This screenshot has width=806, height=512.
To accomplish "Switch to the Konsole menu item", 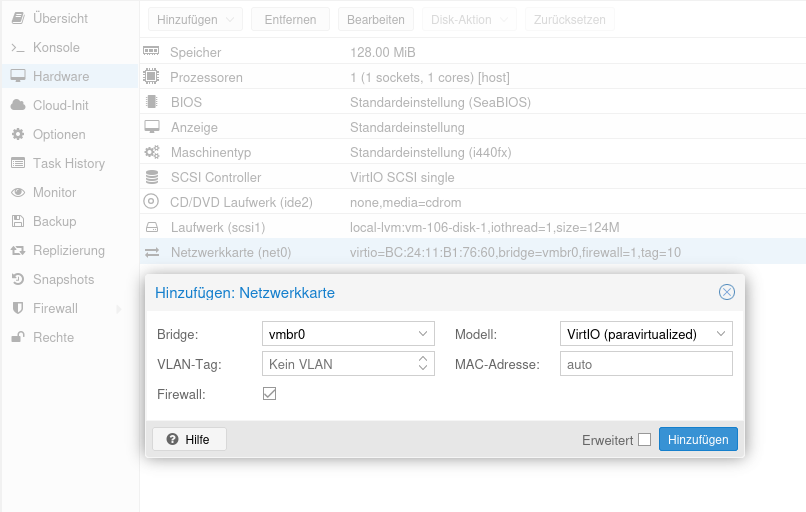I will (x=56, y=47).
